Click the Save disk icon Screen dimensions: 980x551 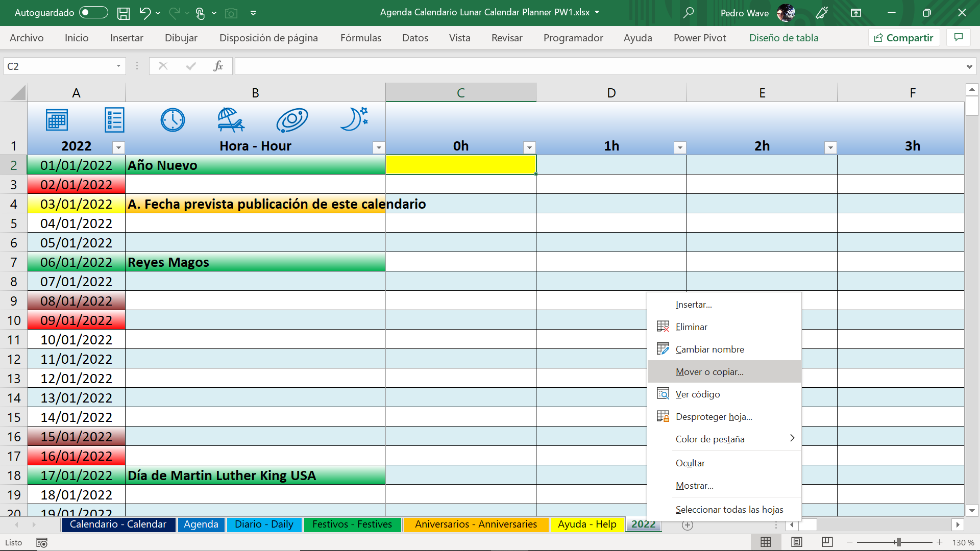tap(123, 13)
